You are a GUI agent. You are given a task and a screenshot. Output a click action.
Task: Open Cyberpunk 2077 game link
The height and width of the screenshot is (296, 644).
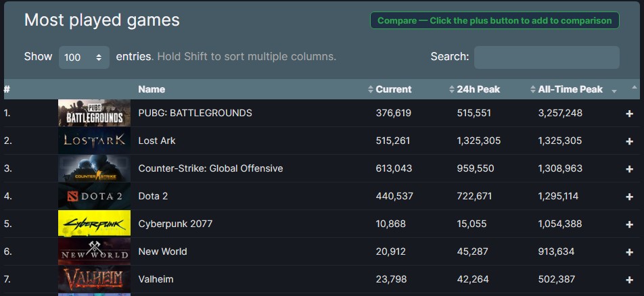coord(175,224)
